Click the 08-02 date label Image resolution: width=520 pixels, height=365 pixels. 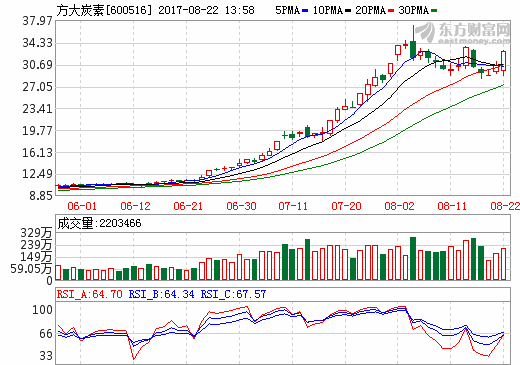pyautogui.click(x=399, y=206)
